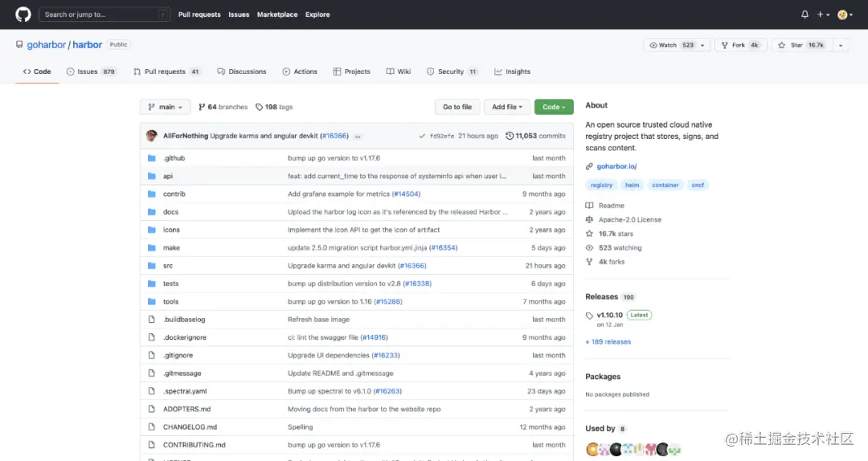The width and height of the screenshot is (868, 461).
Task: Open the .dockerignore file
Action: (x=184, y=337)
